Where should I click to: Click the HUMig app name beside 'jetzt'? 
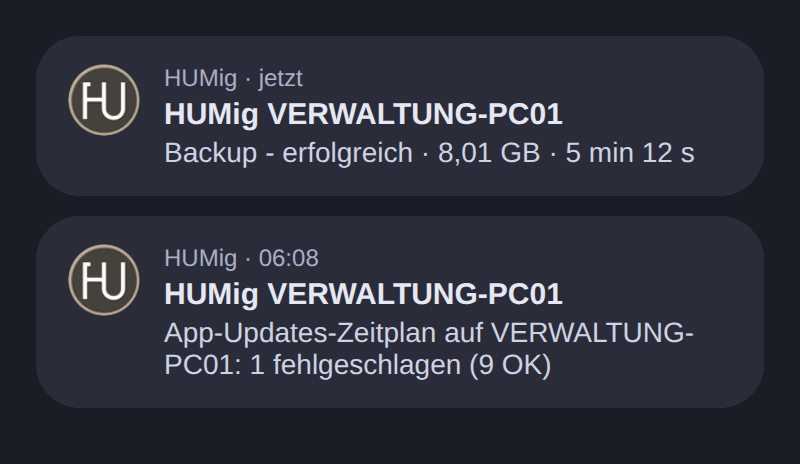point(201,79)
